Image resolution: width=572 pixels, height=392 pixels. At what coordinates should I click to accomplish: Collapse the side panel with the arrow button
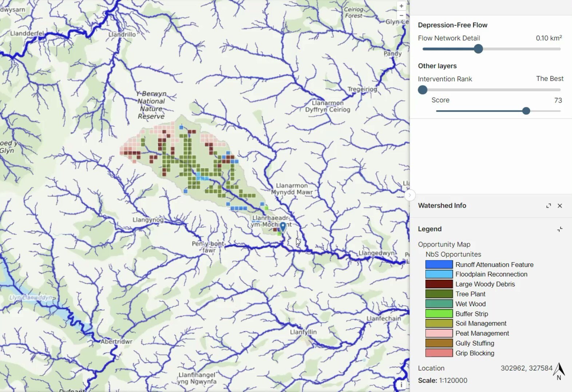tap(410, 195)
